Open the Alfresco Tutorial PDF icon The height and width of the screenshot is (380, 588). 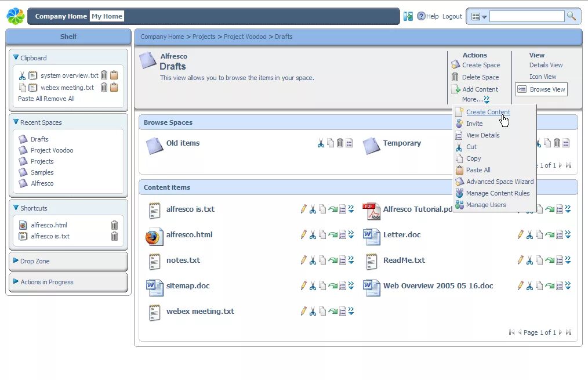click(371, 211)
